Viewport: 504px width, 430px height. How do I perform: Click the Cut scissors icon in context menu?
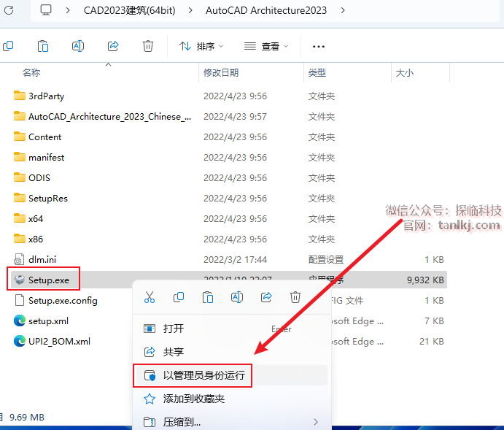[x=149, y=297]
